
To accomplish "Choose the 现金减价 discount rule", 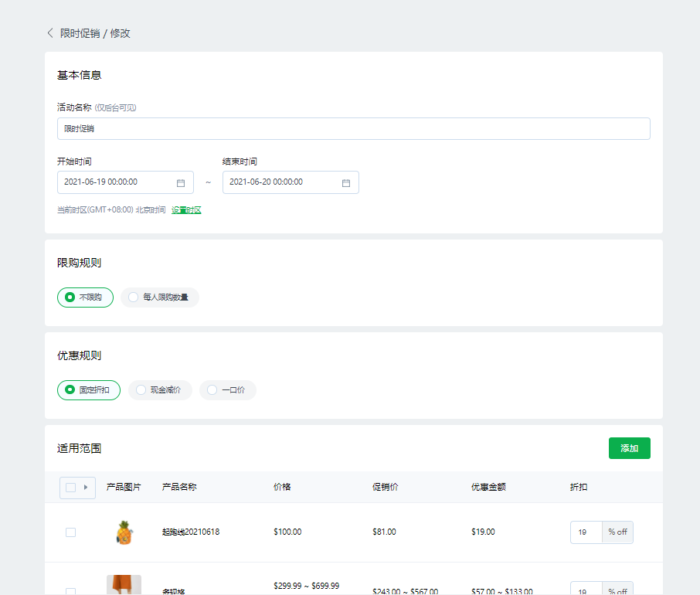I will 160,390.
